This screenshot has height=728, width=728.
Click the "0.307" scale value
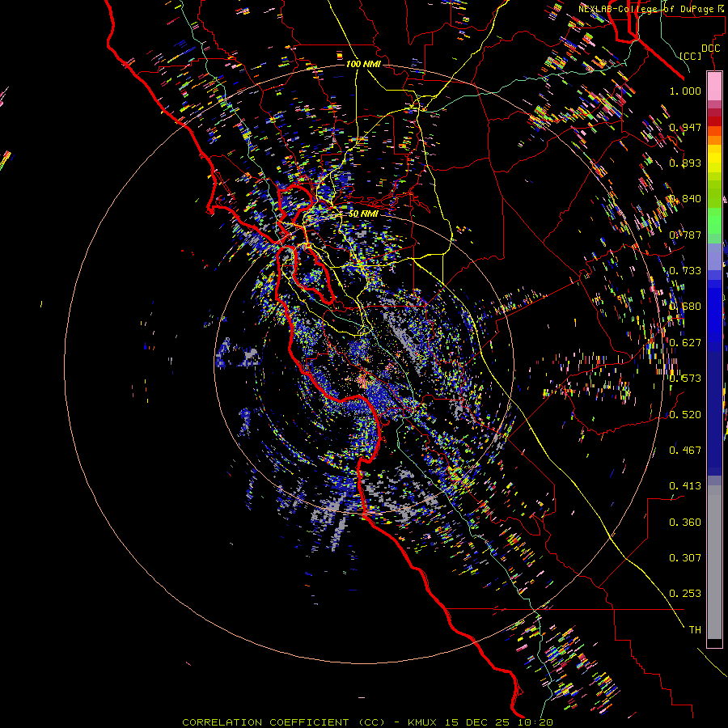[x=685, y=557]
